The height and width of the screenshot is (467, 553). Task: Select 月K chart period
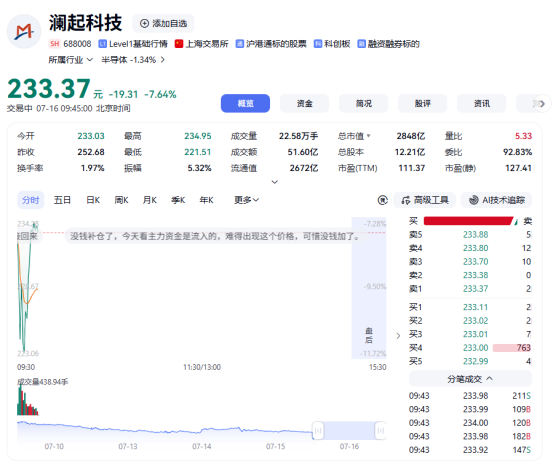150,200
